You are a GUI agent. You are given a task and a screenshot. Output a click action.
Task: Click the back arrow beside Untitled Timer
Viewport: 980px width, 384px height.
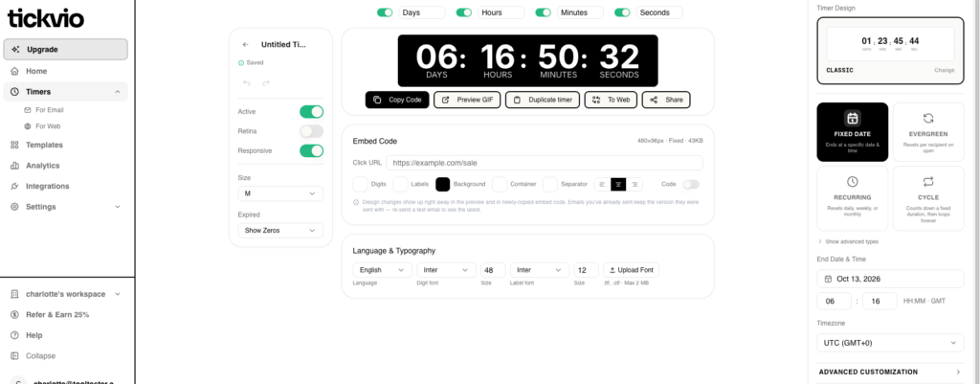click(246, 44)
